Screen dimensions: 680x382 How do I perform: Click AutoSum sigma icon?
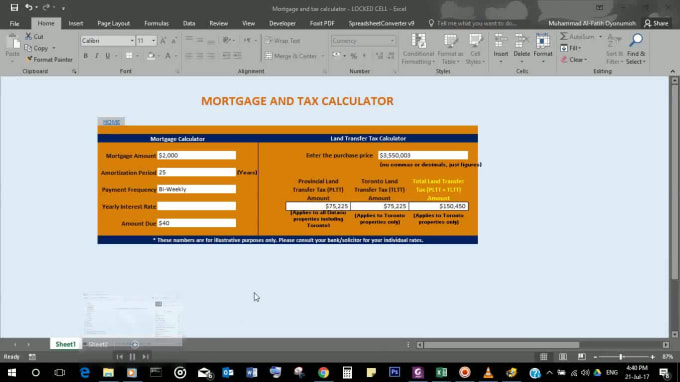pos(564,36)
